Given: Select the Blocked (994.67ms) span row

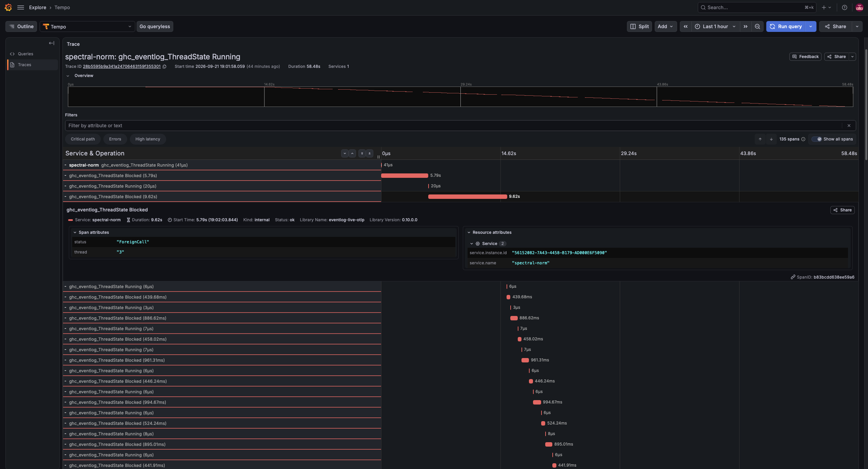Looking at the screenshot, I should [222, 402].
